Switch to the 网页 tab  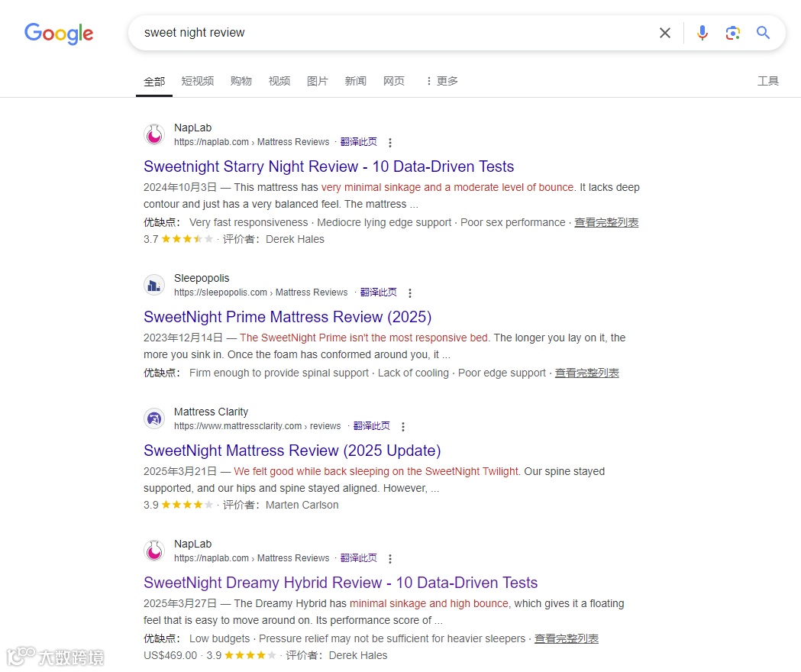point(394,81)
